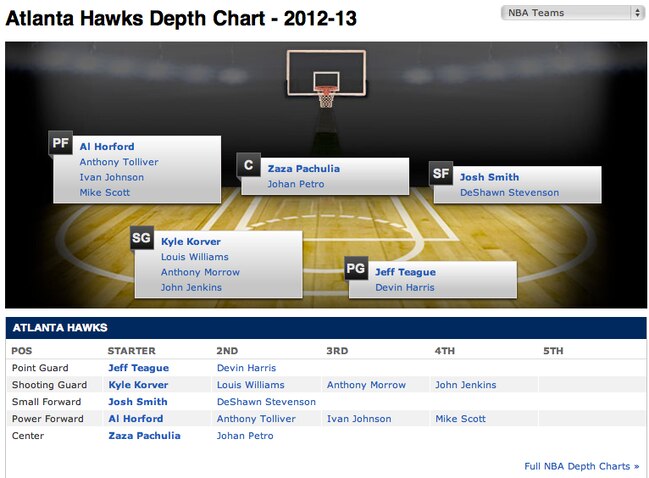Click Ivan Johnson in court PF box
This screenshot has height=478, width=649.
(112, 177)
